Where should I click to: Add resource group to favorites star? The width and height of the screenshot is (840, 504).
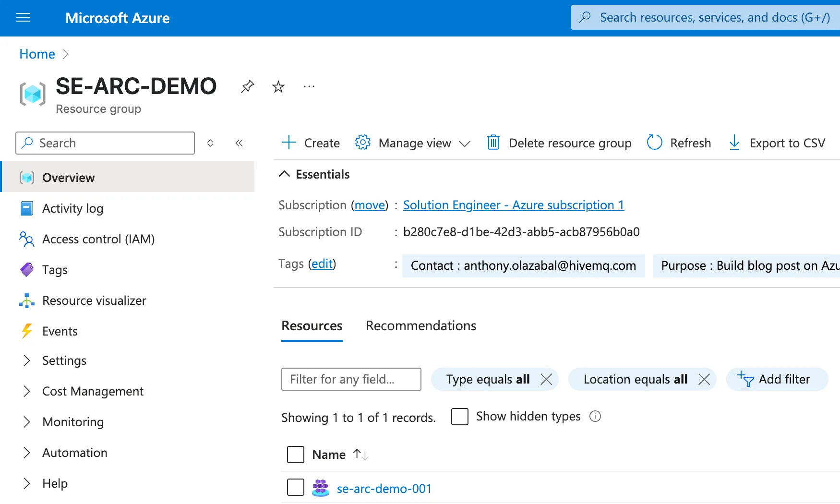pos(278,87)
